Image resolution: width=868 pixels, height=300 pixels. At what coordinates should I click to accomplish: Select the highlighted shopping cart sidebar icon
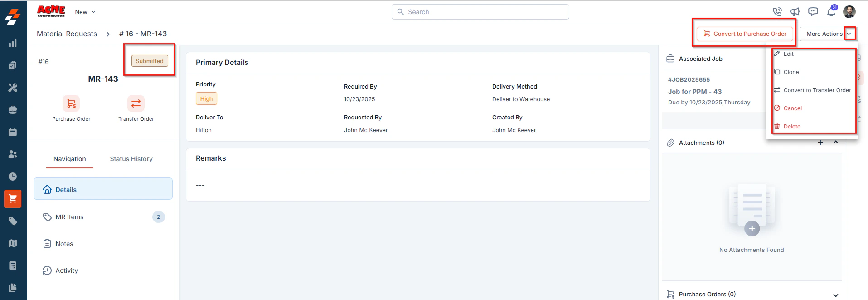(x=13, y=199)
